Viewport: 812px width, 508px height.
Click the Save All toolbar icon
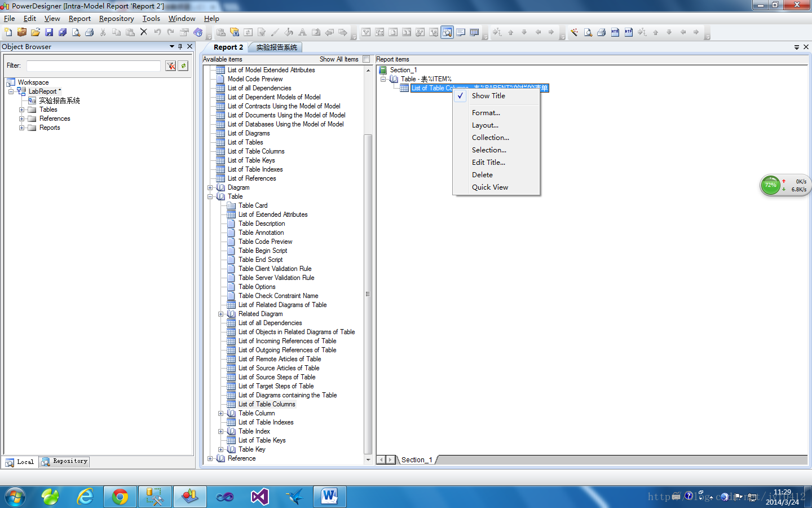point(63,32)
